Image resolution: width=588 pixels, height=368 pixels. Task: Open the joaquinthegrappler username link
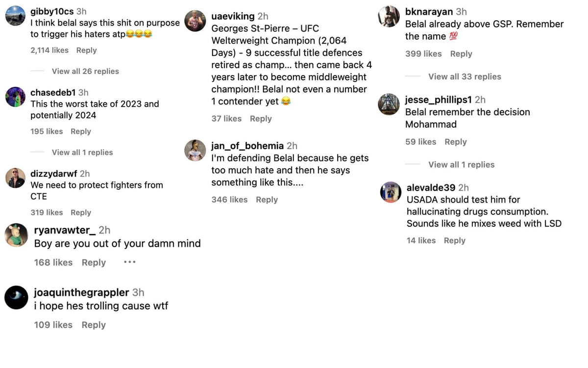coord(81,292)
